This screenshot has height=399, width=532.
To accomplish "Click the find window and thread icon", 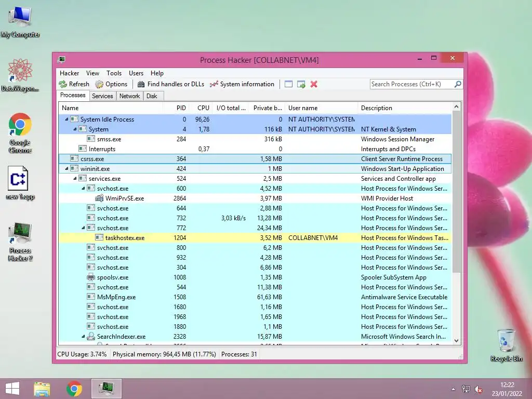I will click(x=301, y=84).
